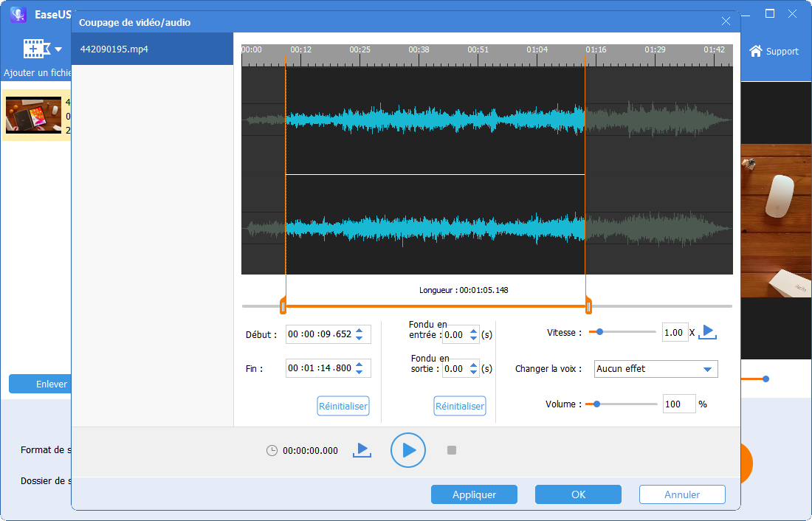This screenshot has width=812, height=521.
Task: Select the video thumbnail in main window
Action: pyautogui.click(x=33, y=115)
